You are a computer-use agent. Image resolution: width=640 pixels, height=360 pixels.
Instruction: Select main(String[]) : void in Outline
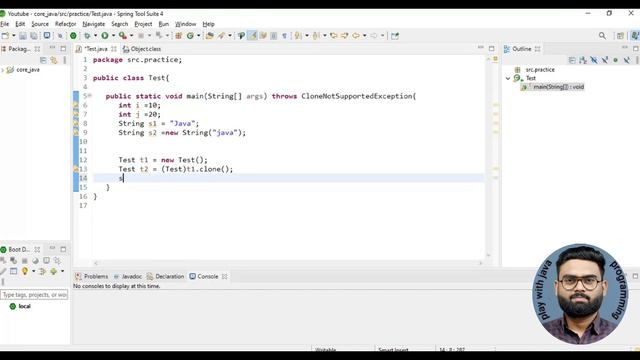point(558,87)
